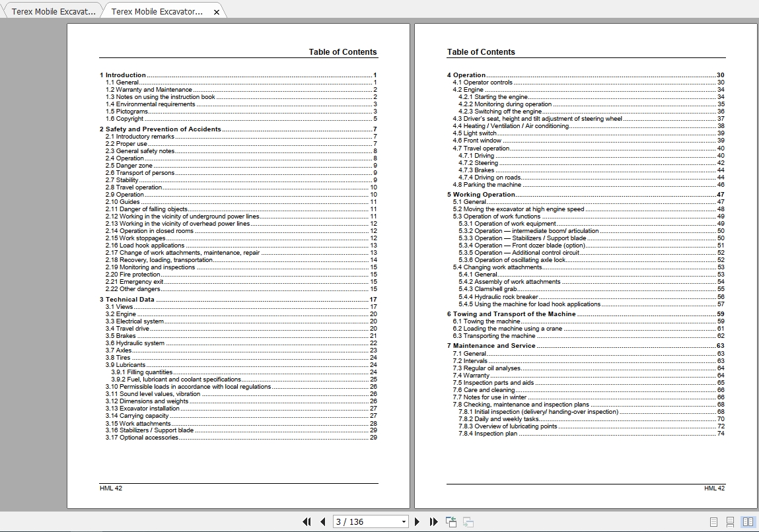Jump to the last page of the document

434,522
